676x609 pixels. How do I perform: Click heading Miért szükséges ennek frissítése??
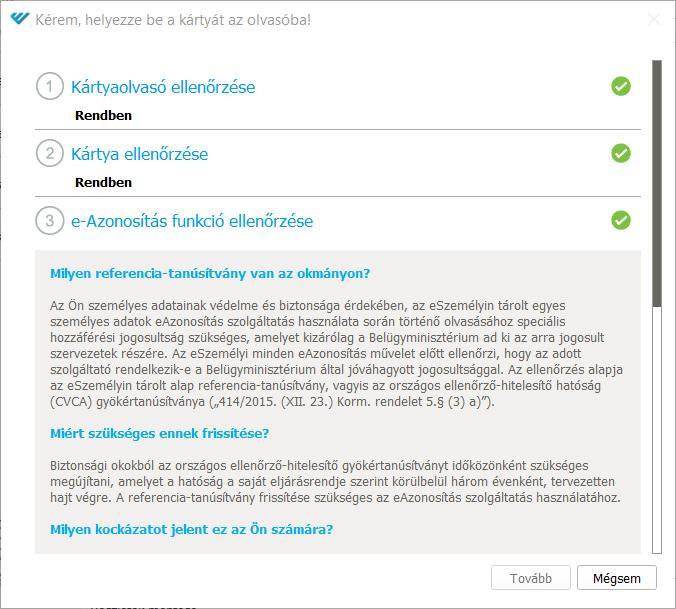pyautogui.click(x=160, y=433)
